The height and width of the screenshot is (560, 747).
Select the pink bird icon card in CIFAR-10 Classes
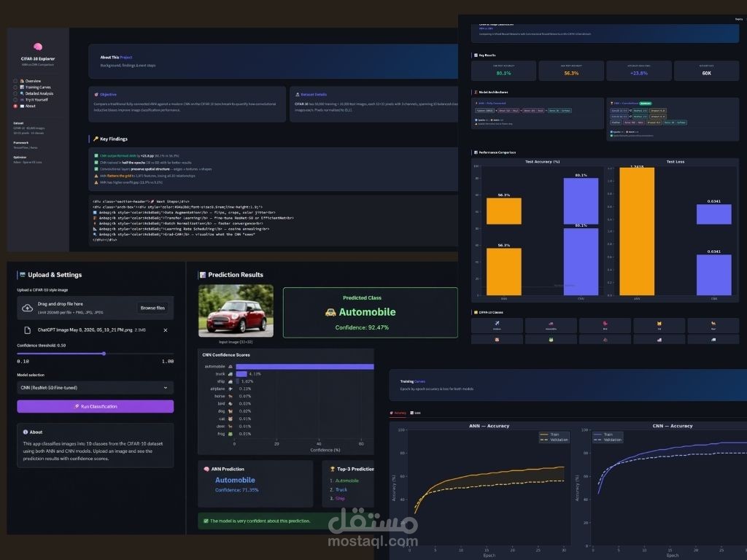(x=605, y=325)
